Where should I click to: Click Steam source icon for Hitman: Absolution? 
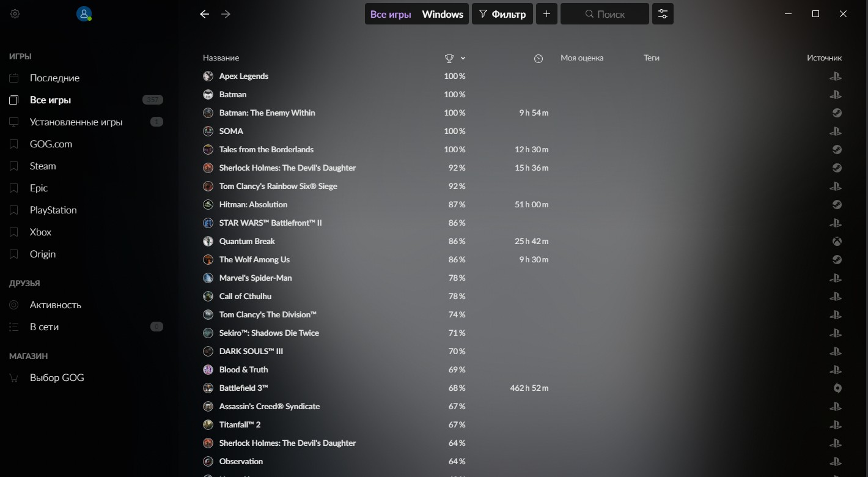[837, 205]
